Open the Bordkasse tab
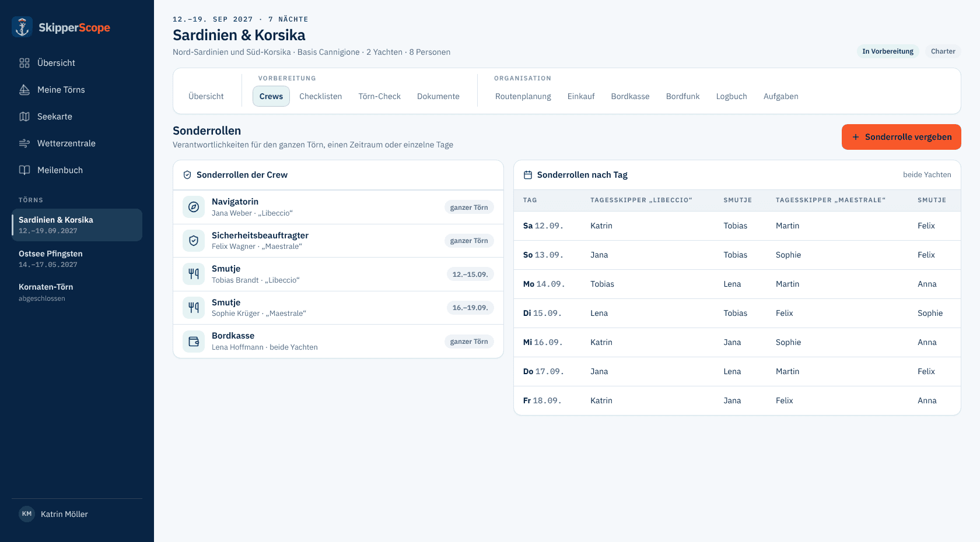 (630, 96)
